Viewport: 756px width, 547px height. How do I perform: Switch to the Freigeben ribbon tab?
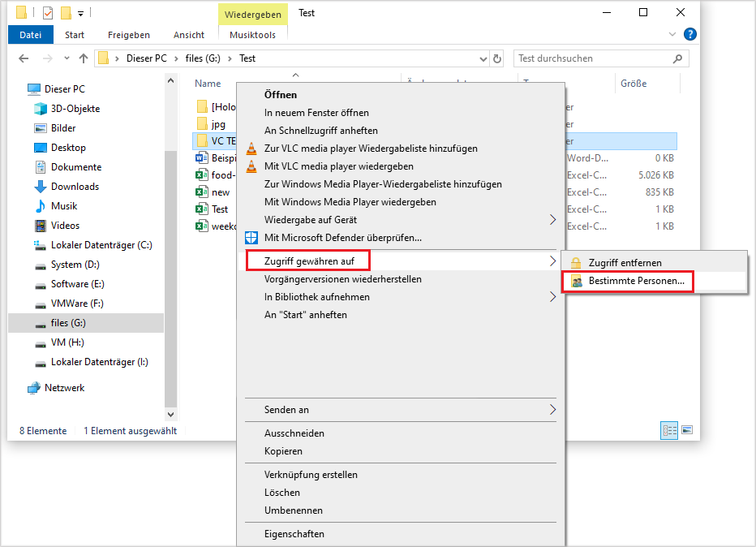129,35
